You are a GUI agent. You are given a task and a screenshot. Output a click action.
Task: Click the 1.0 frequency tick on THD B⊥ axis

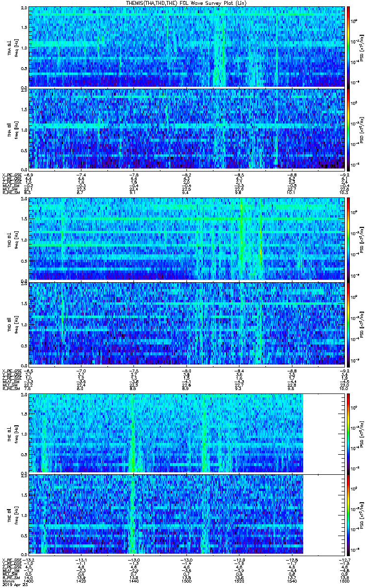click(25, 240)
